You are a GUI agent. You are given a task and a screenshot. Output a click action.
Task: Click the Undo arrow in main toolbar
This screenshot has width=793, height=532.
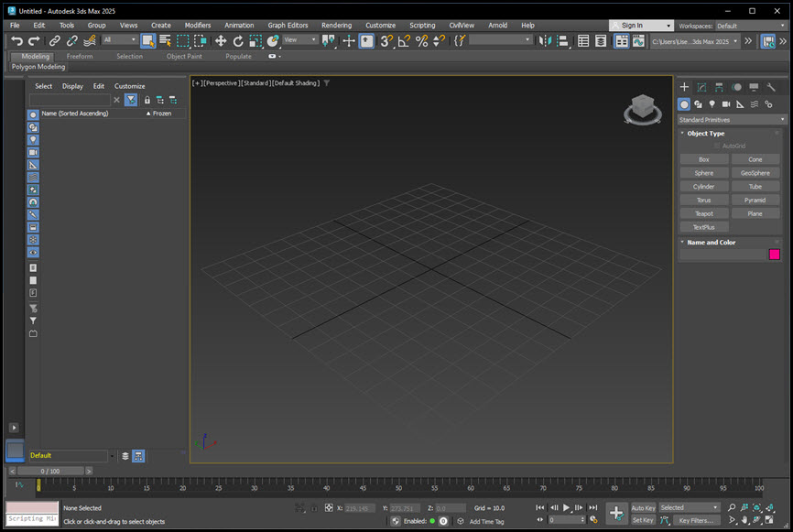(16, 41)
